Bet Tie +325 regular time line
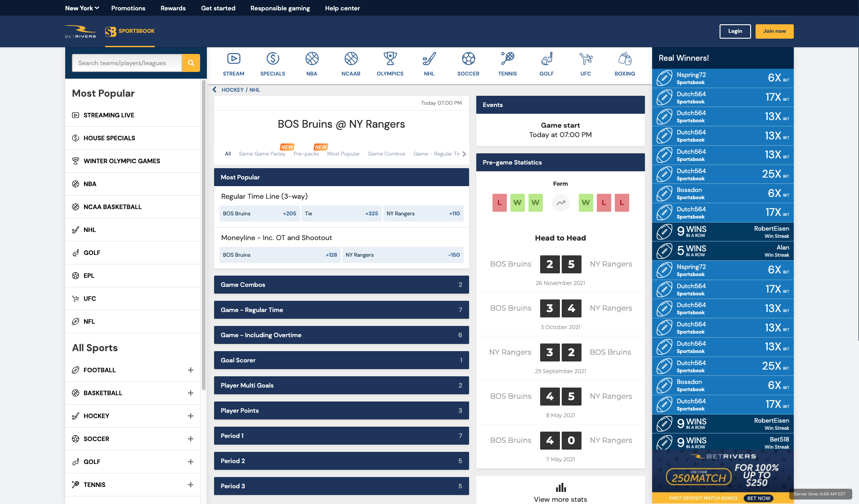Image resolution: width=859 pixels, height=504 pixels. click(x=341, y=214)
